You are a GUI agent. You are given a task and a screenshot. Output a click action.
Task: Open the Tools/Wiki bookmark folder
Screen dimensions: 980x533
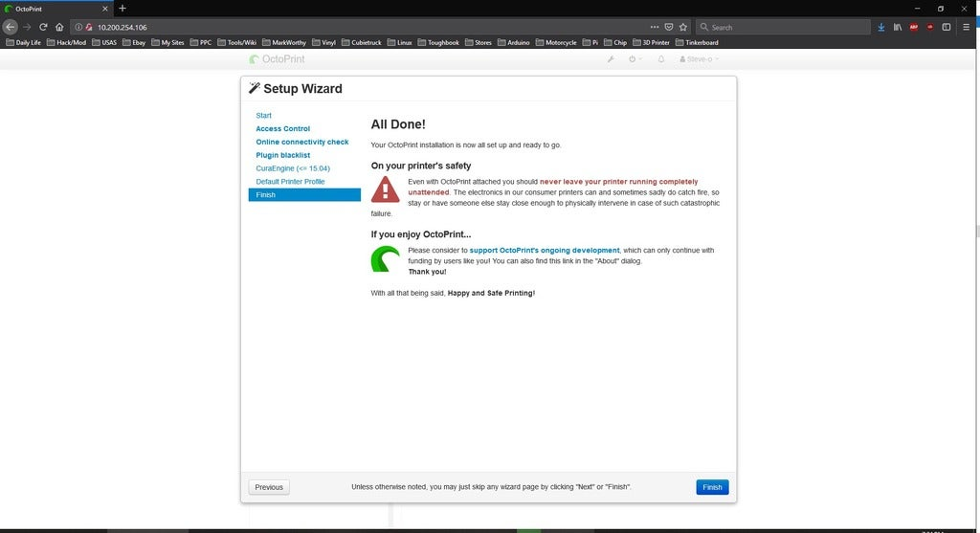click(x=237, y=42)
